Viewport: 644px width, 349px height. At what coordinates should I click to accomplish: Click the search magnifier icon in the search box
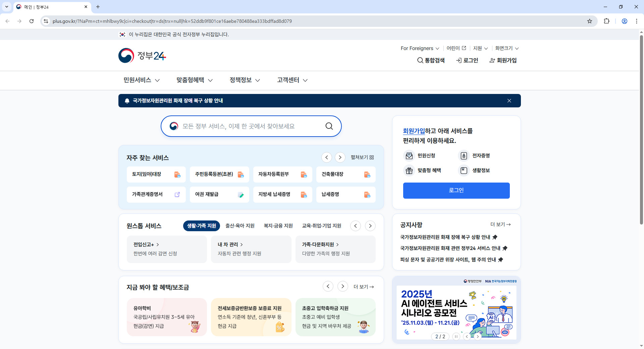tap(329, 126)
